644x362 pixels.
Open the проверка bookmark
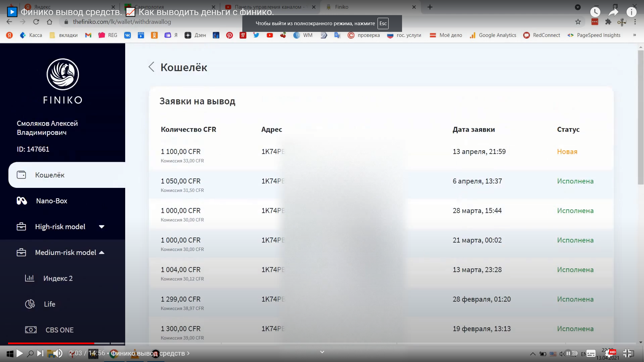pos(364,35)
